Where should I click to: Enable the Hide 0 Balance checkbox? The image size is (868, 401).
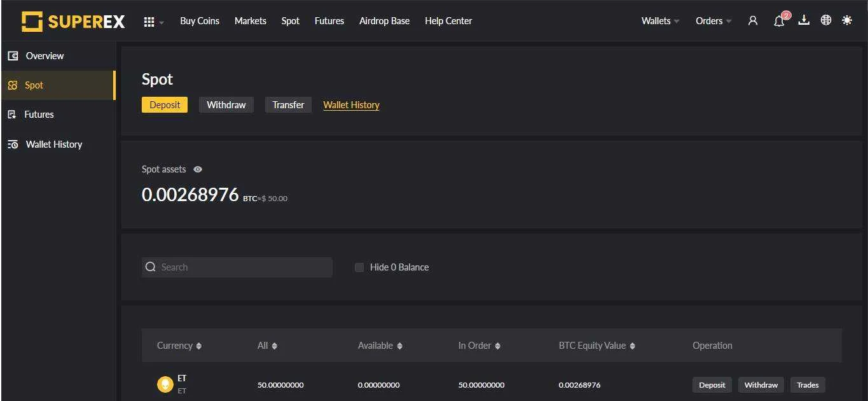359,267
